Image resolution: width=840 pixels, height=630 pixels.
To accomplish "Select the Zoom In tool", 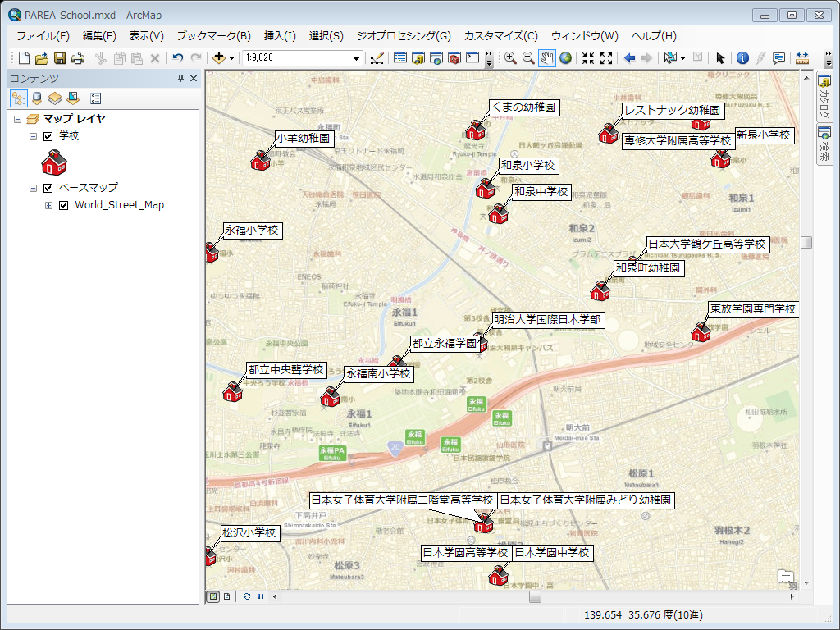I will [x=510, y=58].
